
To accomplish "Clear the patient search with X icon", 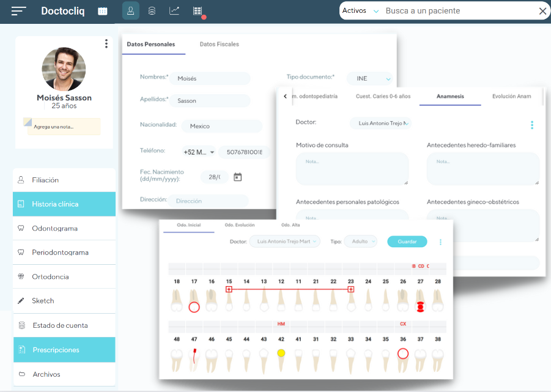I will coord(542,11).
